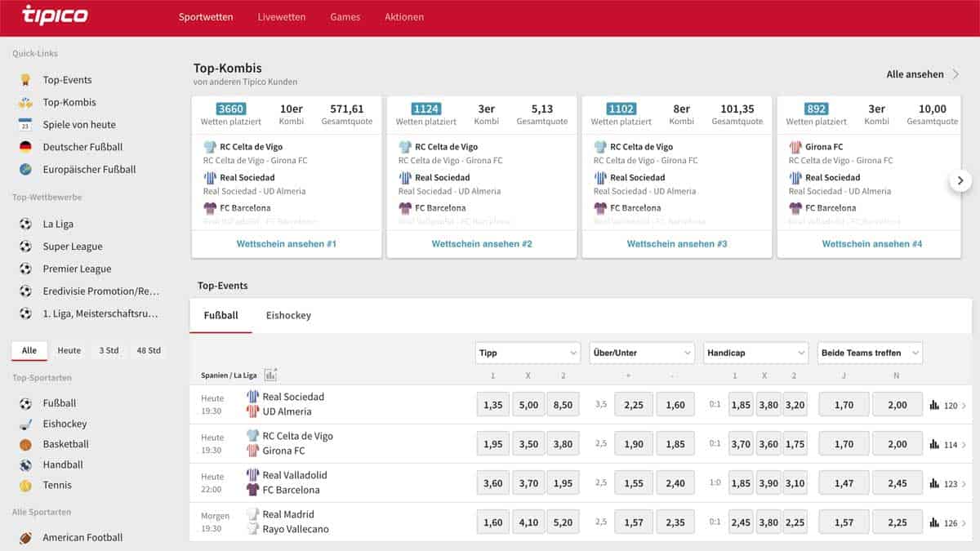Click FC Barcelona jersey icon in events table
The height and width of the screenshot is (551, 980).
pos(253,490)
